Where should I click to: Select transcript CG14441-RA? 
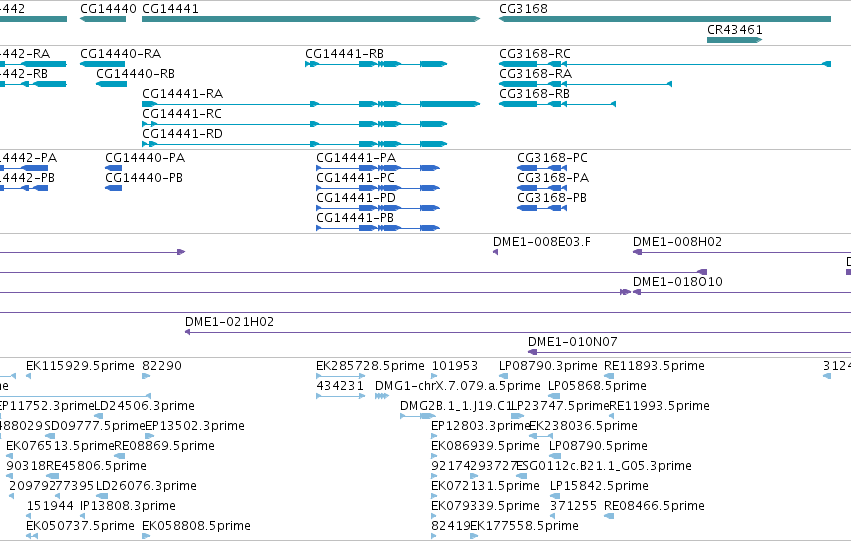(x=311, y=104)
